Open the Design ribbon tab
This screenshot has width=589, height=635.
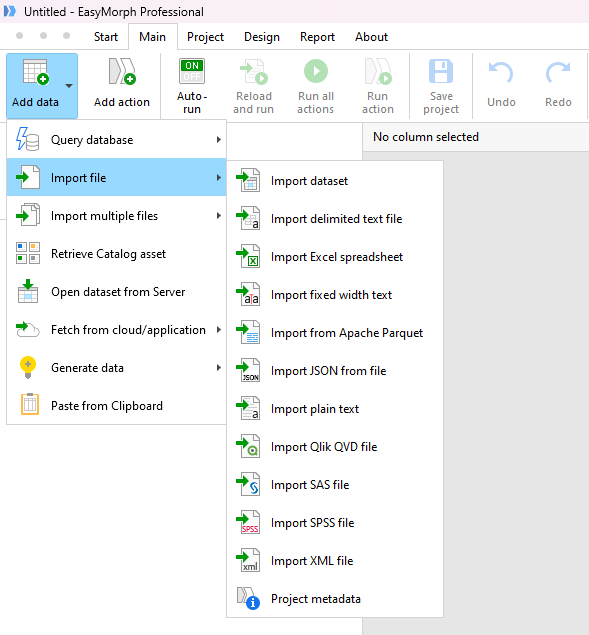tap(262, 37)
